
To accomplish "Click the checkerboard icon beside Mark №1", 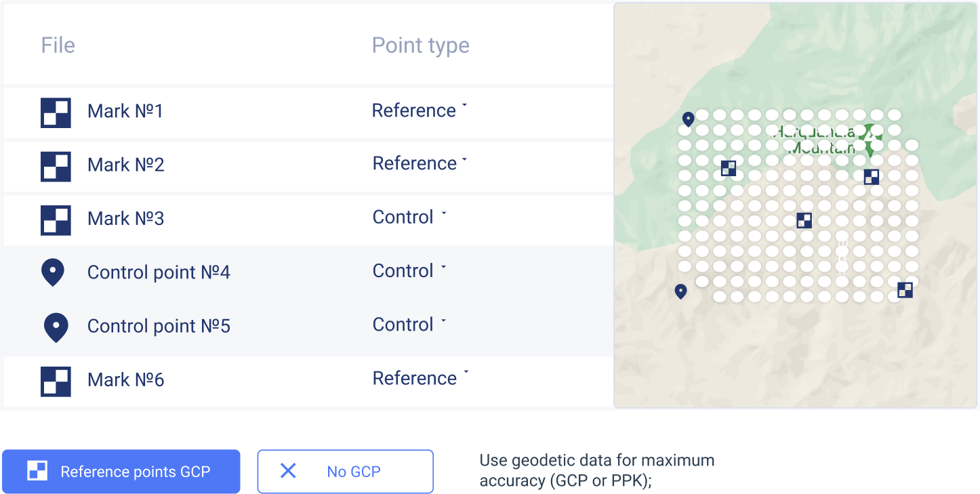I will pos(56,112).
